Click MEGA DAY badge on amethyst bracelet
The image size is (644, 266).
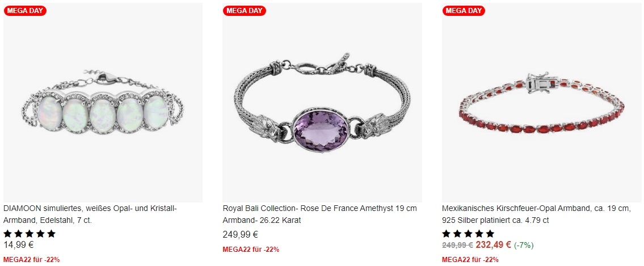click(245, 11)
